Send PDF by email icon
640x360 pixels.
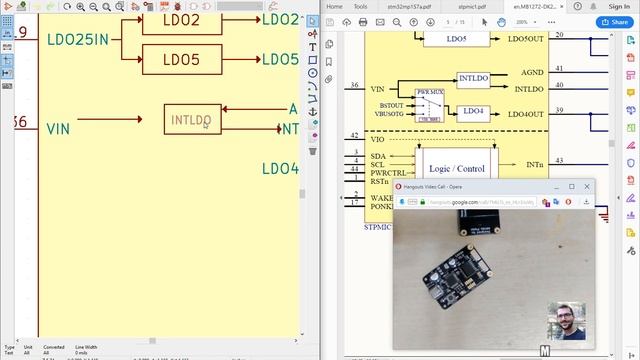[380, 22]
